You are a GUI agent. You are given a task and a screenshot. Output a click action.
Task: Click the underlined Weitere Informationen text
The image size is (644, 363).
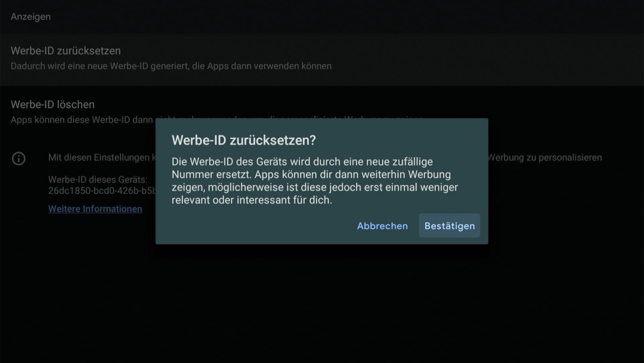[x=95, y=209]
